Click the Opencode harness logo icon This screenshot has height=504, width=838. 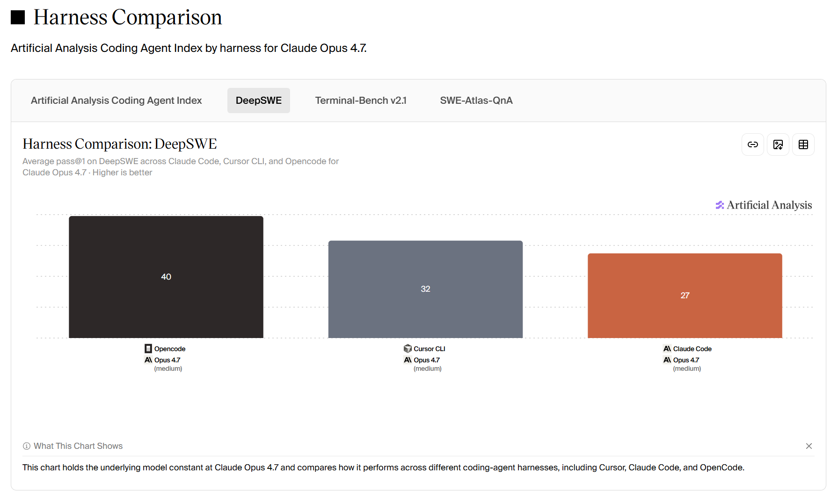click(148, 349)
